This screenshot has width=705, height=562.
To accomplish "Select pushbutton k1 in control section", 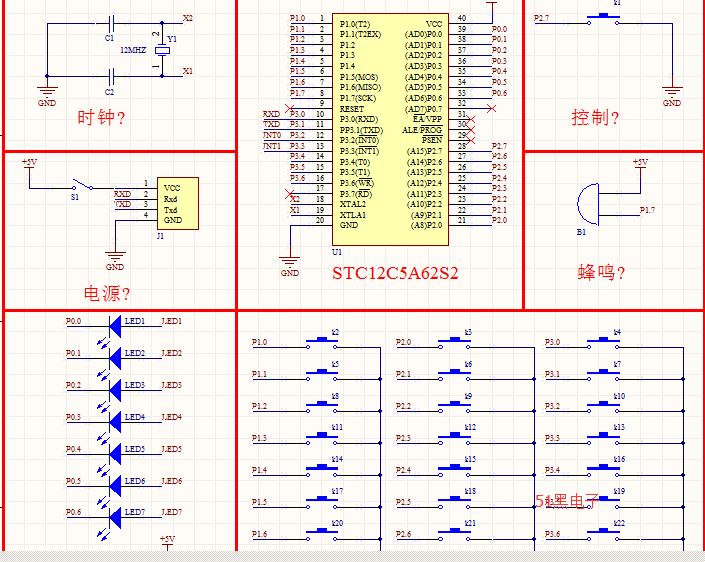I will 603,19.
